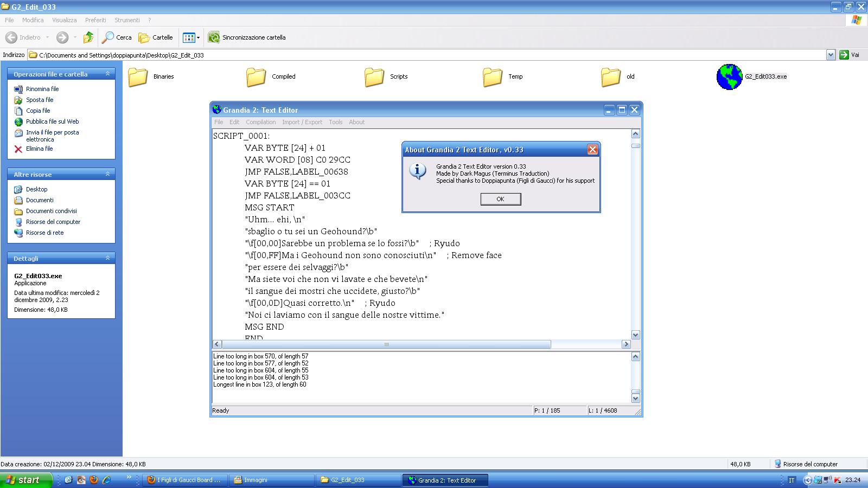
Task: Select the Scripts folder icon
Action: pyautogui.click(x=374, y=77)
